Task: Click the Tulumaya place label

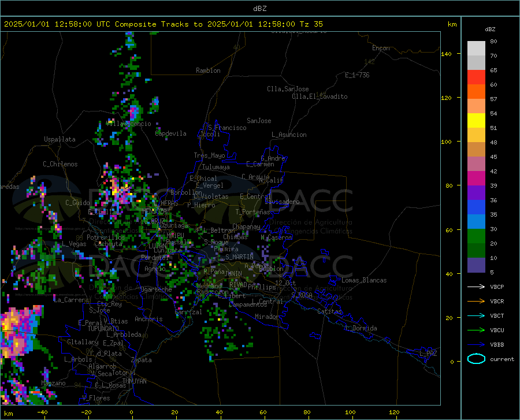Action: tap(216, 167)
